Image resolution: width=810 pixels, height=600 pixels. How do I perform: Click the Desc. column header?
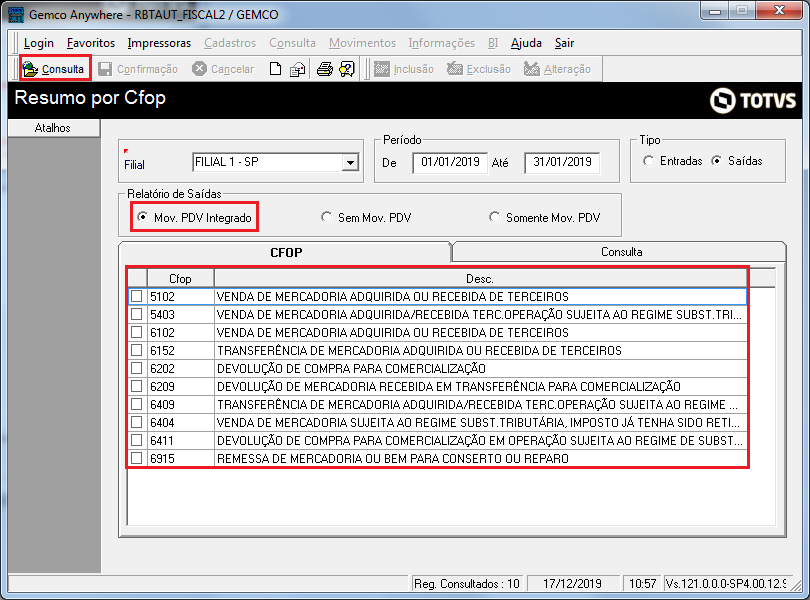(480, 279)
